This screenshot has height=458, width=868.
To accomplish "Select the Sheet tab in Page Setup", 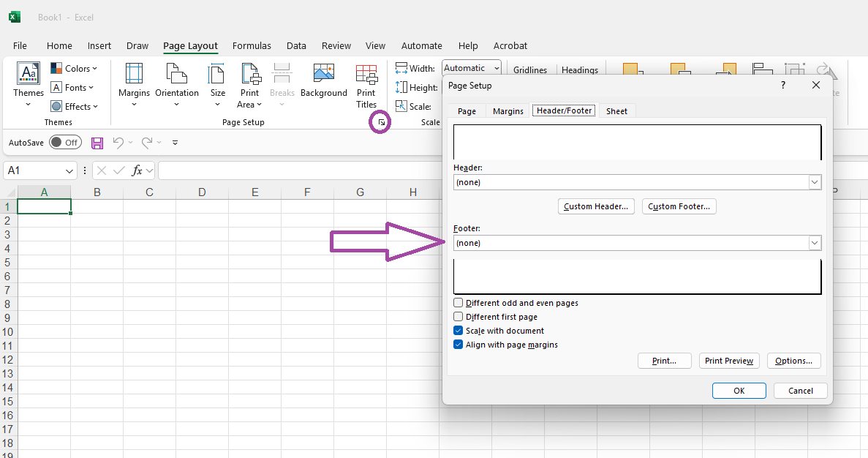I will 616,110.
